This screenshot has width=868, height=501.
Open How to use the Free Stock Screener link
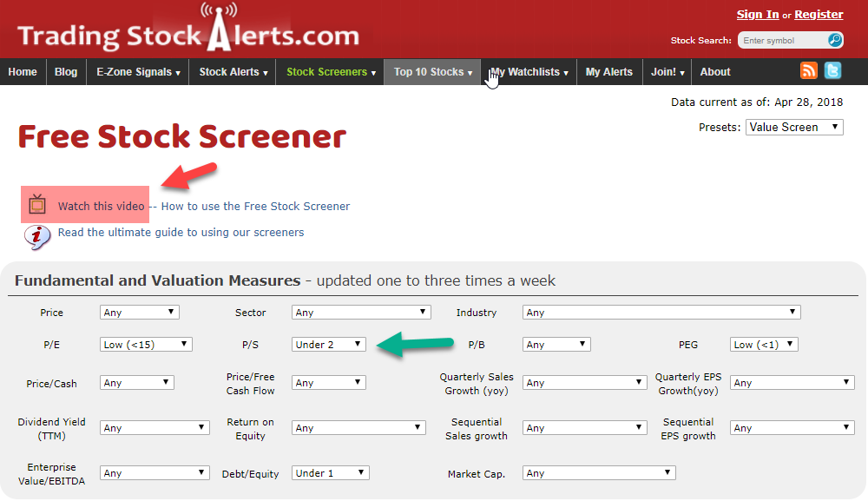coord(255,206)
